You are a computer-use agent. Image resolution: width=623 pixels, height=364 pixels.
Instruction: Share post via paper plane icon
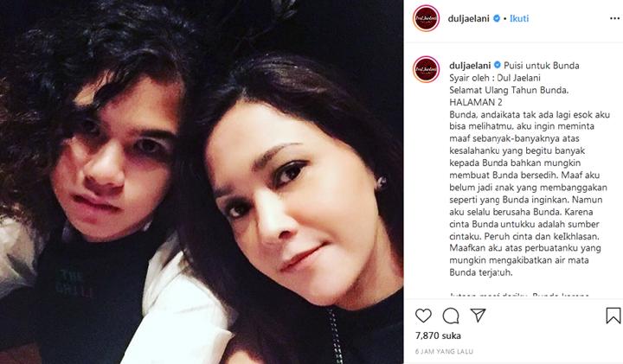coord(478,316)
